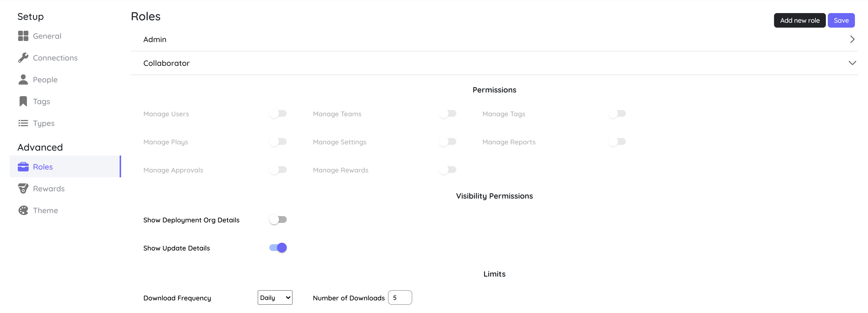Click the Tags bookmark icon
This screenshot has height=313, width=868.
(x=23, y=102)
